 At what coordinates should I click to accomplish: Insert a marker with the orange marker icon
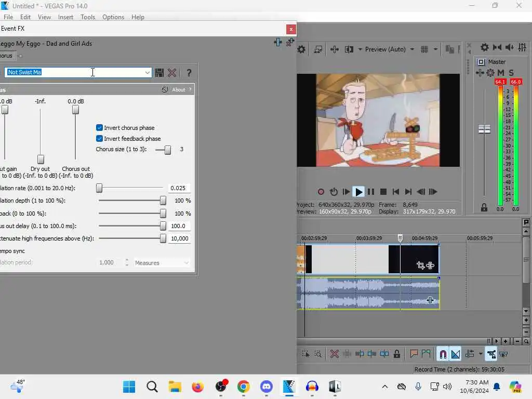414,354
